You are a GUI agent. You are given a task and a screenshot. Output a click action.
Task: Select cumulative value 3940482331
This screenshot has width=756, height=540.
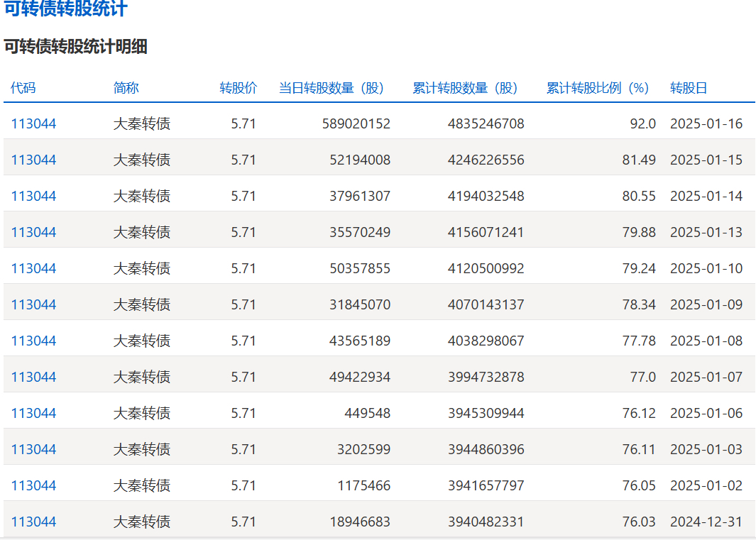tap(486, 522)
